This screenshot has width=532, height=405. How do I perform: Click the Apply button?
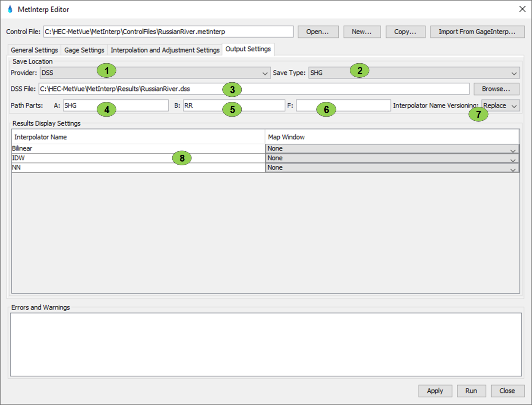(x=435, y=391)
